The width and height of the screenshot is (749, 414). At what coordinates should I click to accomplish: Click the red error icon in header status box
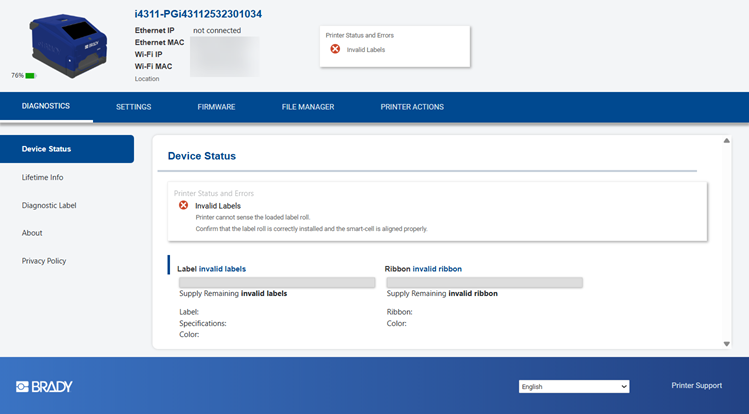pyautogui.click(x=335, y=49)
